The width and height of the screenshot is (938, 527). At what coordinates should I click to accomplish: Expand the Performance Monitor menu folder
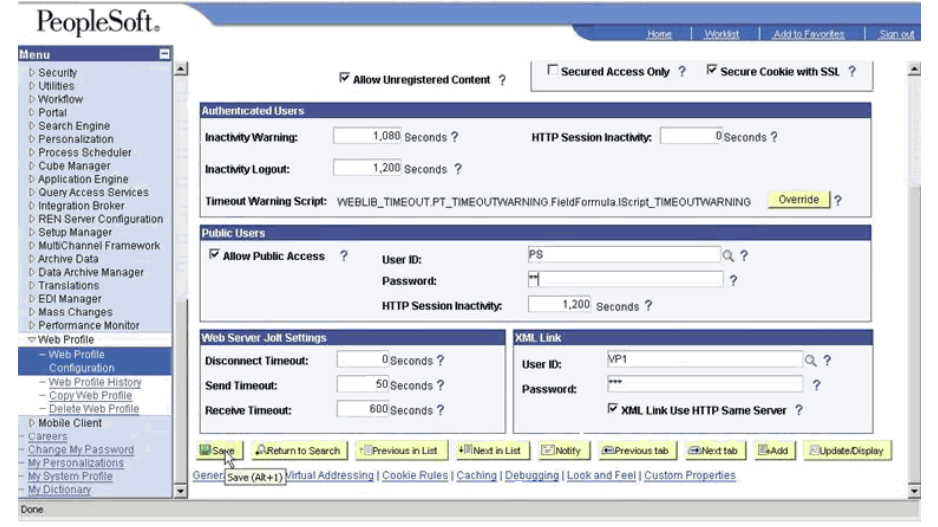click(x=32, y=325)
